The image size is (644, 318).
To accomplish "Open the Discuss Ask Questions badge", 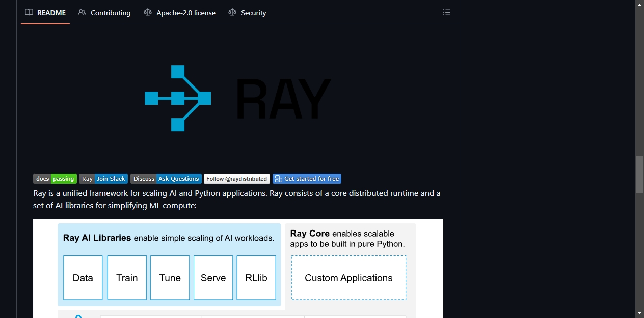I will coord(166,179).
